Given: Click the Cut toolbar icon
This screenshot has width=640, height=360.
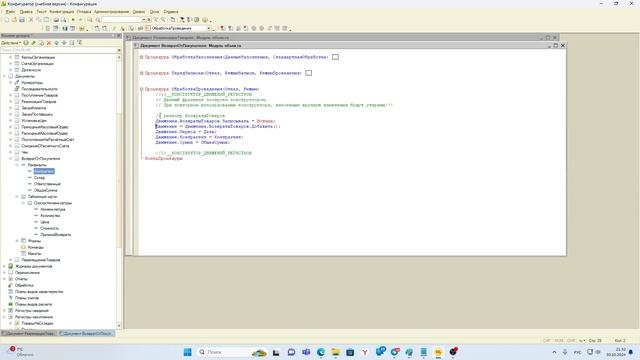Looking at the screenshot, I should (x=31, y=20).
